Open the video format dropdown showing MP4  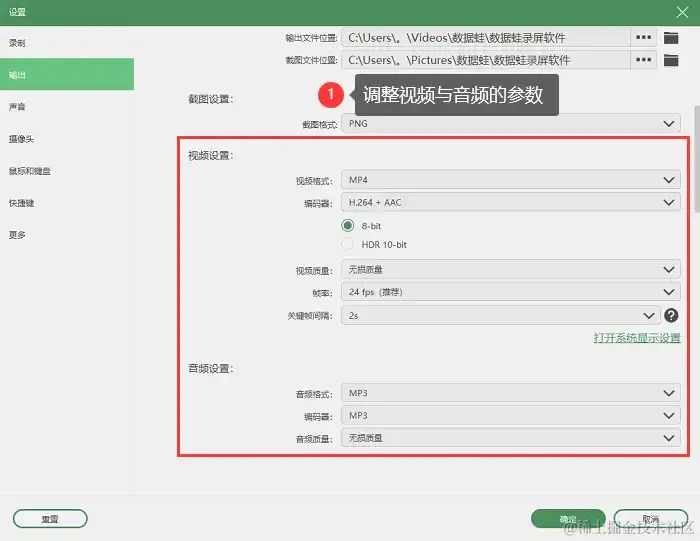(x=511, y=180)
